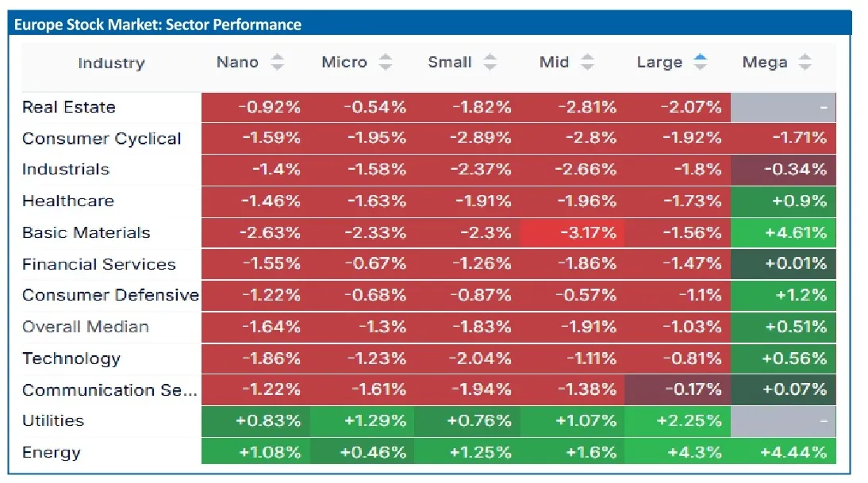
Task: Sort table by Mega header label
Action: point(765,63)
